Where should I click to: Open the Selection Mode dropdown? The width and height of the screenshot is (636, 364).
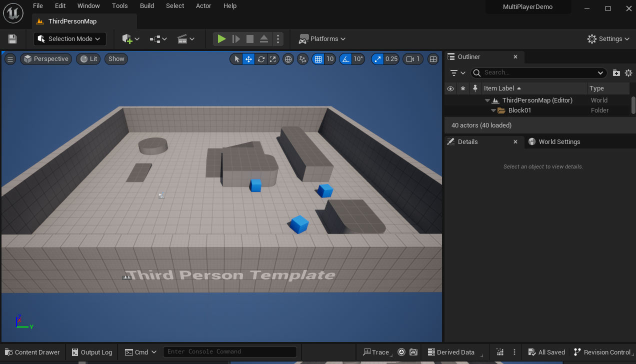click(x=69, y=39)
